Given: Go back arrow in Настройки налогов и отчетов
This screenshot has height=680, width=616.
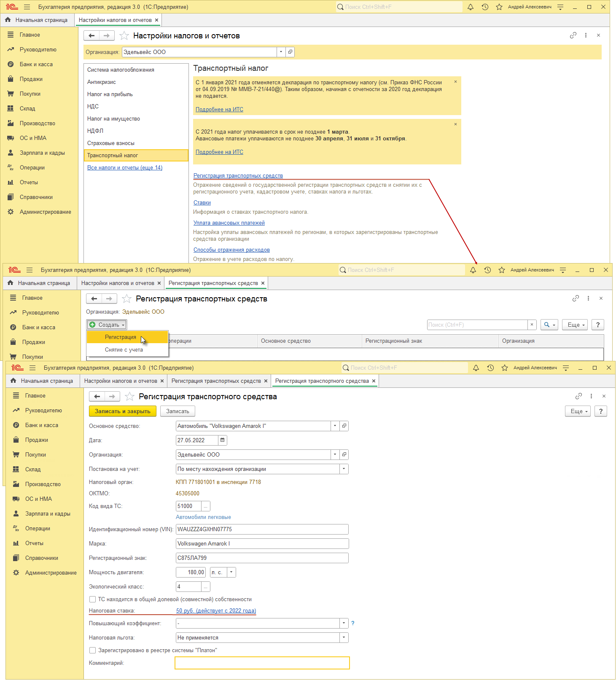Looking at the screenshot, I should [x=91, y=36].
